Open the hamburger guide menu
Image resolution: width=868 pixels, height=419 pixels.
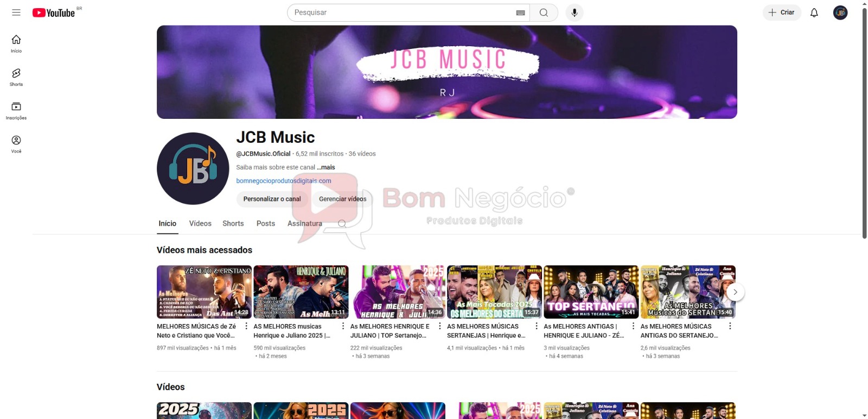[x=16, y=12]
